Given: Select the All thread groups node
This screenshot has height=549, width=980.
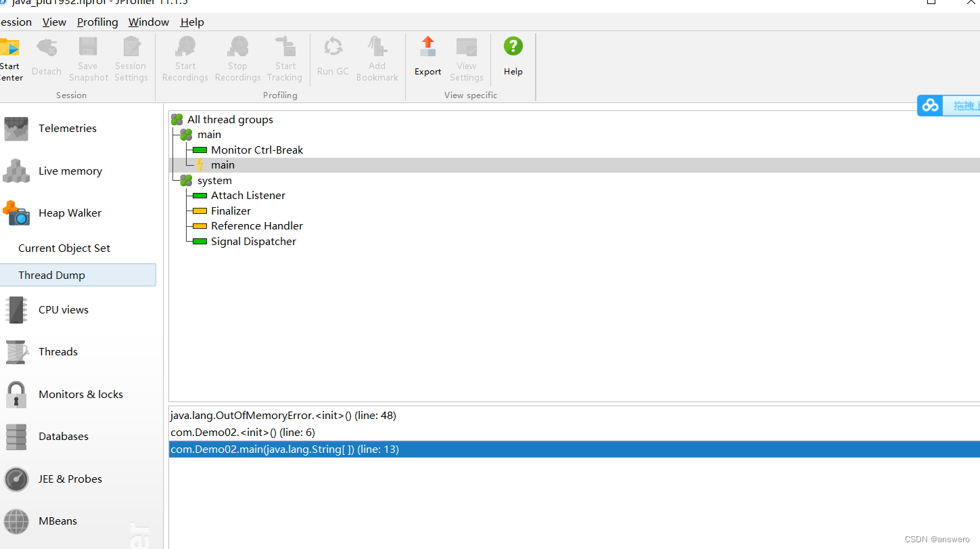Looking at the screenshot, I should point(230,120).
